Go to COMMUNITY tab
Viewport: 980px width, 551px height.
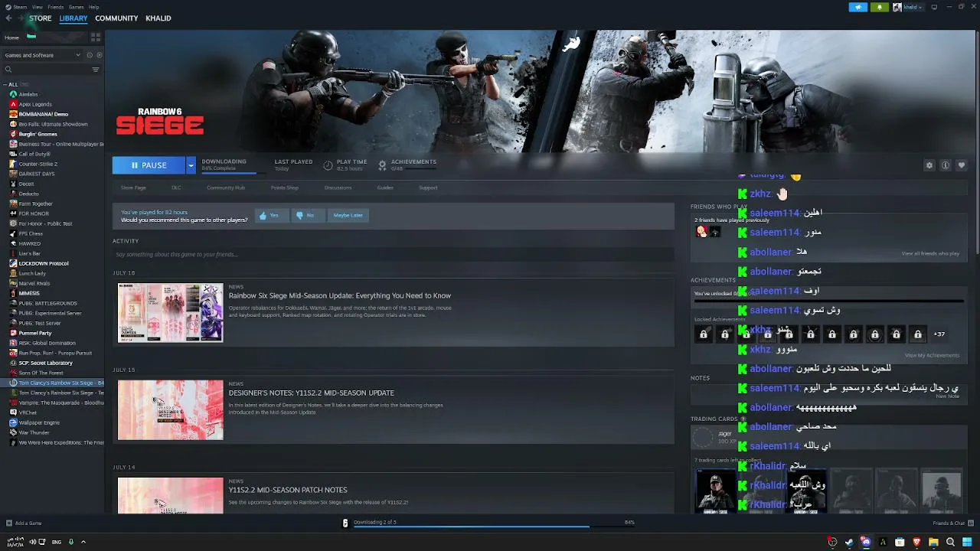pos(116,18)
